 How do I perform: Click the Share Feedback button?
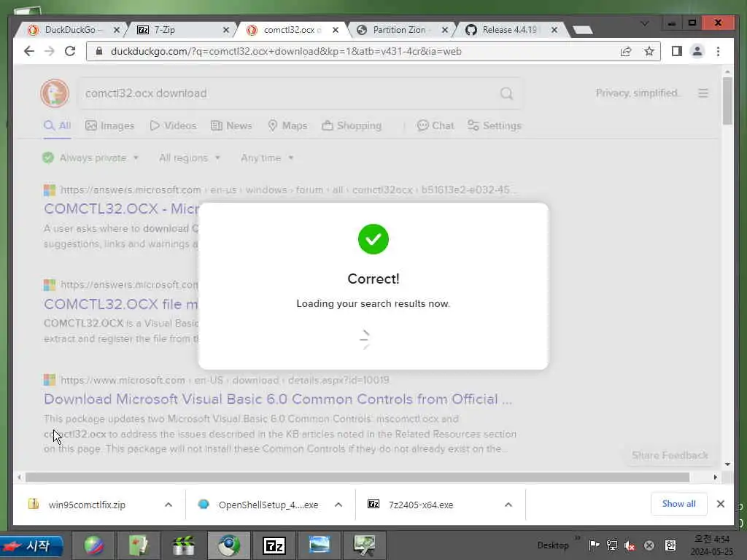pyautogui.click(x=670, y=455)
